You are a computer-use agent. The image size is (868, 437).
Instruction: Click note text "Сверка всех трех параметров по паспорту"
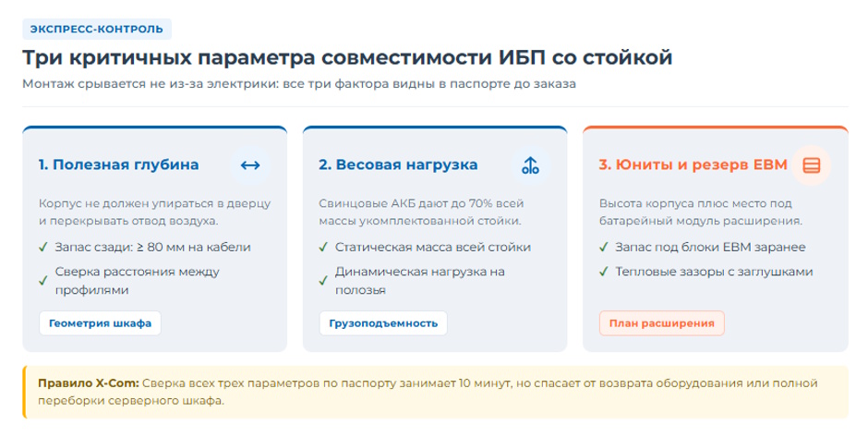pos(269,383)
